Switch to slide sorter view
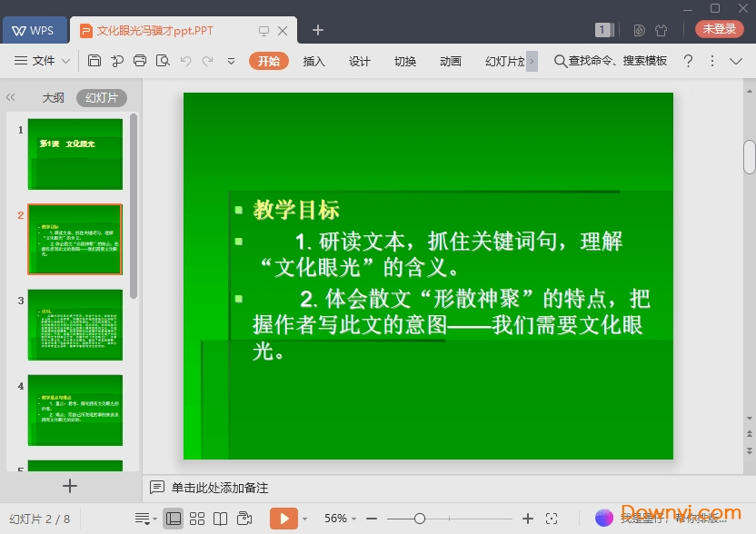The width and height of the screenshot is (756, 534). click(x=196, y=519)
